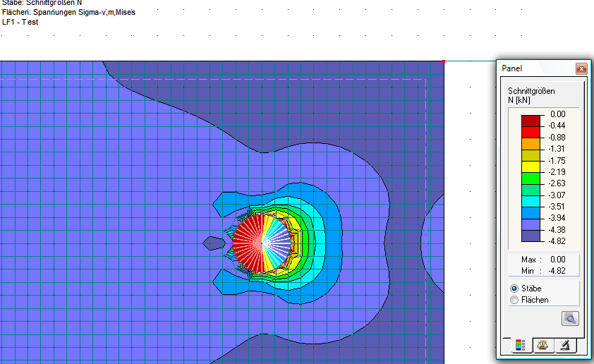The image size is (594, 364).
Task: Click the legend value -3.94
Action: (x=557, y=218)
